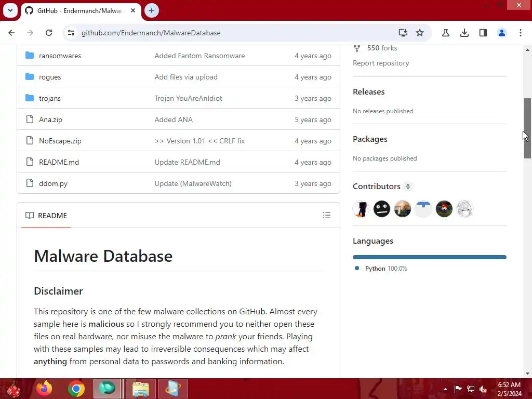Open the ddom.py file

[x=54, y=183]
